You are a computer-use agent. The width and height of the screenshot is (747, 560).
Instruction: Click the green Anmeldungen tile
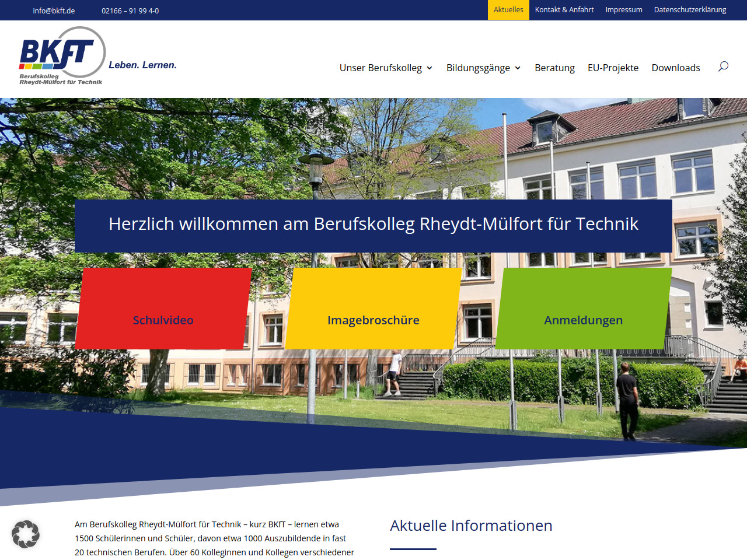pos(583,320)
